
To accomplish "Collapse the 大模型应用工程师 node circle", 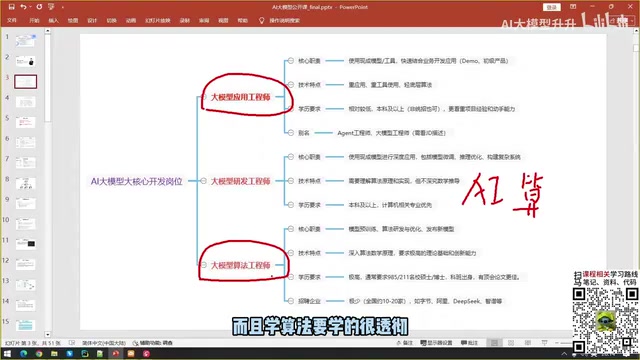I will [x=204, y=97].
